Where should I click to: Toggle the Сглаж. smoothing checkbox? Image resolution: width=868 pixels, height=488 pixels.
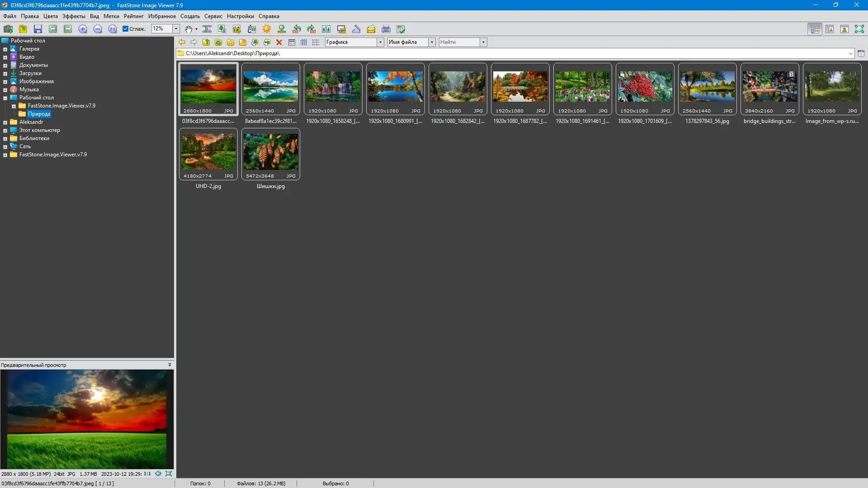coord(126,29)
